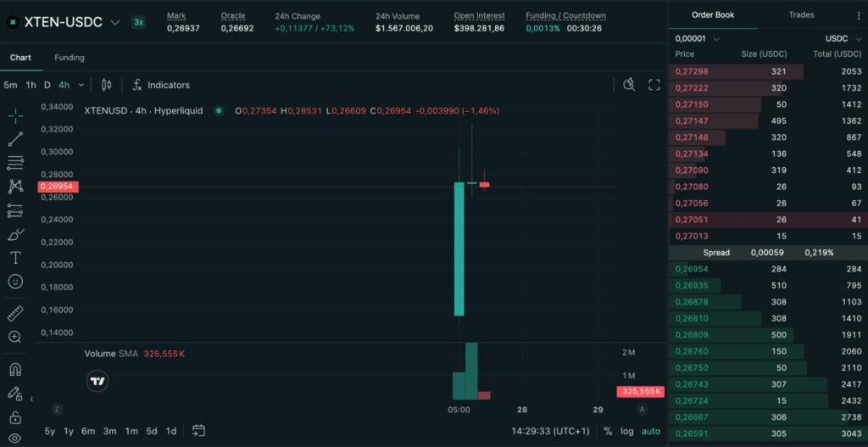Activate the zoom in tool
The height and width of the screenshot is (447, 868).
click(15, 337)
